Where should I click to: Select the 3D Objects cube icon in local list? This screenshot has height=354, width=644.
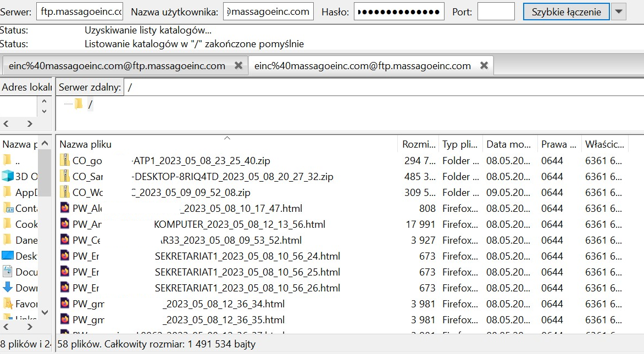pos(7,176)
